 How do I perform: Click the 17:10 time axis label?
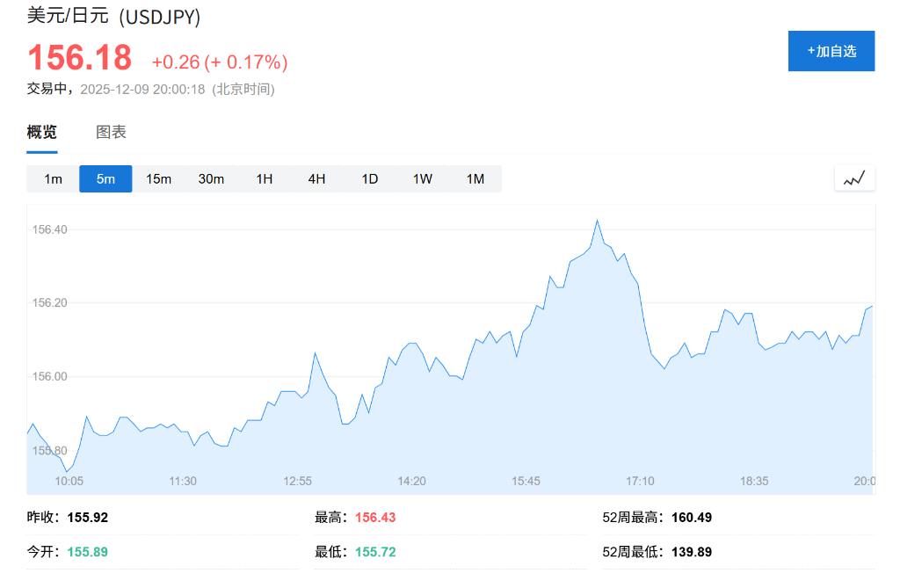640,481
